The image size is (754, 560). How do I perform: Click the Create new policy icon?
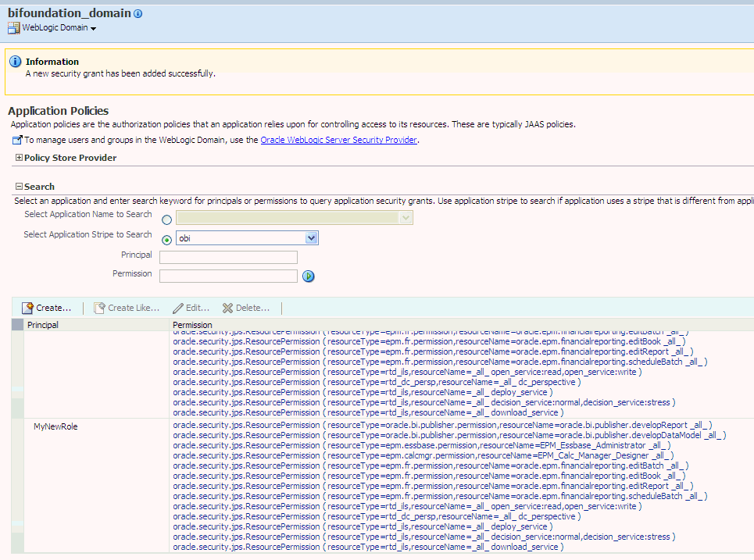tap(26, 308)
